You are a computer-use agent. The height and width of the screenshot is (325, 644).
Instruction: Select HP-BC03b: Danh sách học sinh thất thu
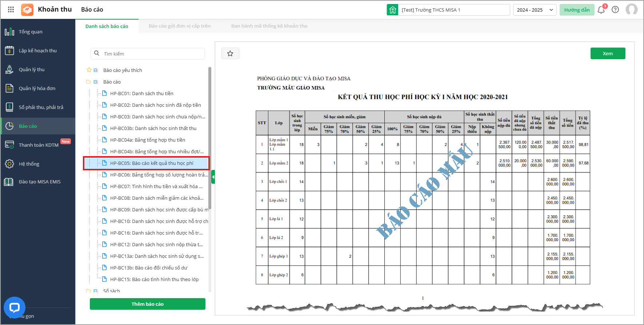153,128
